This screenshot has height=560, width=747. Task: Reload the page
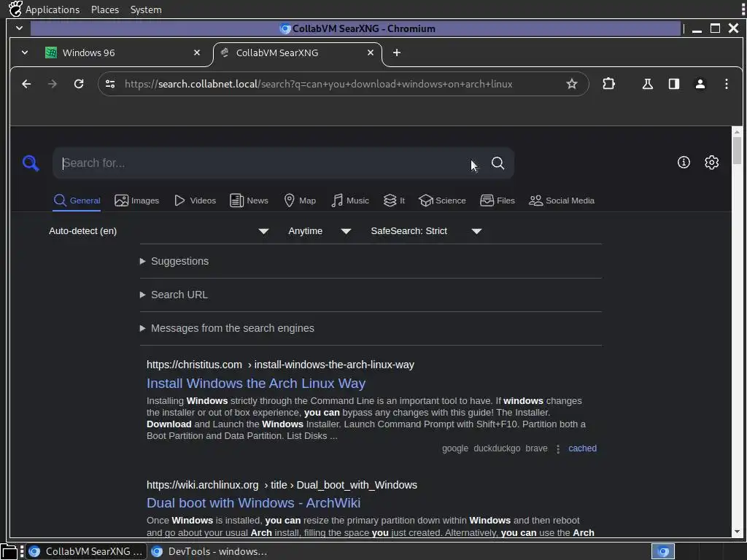click(79, 84)
